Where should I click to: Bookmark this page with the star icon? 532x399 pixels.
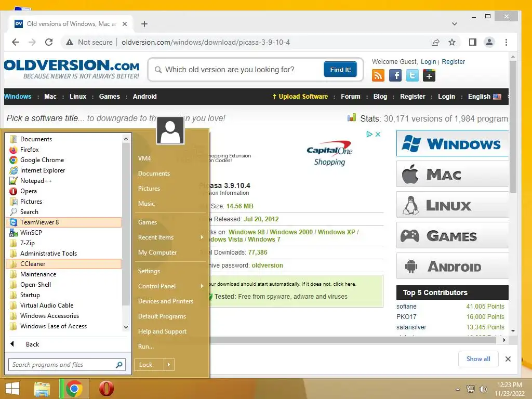[451, 42]
